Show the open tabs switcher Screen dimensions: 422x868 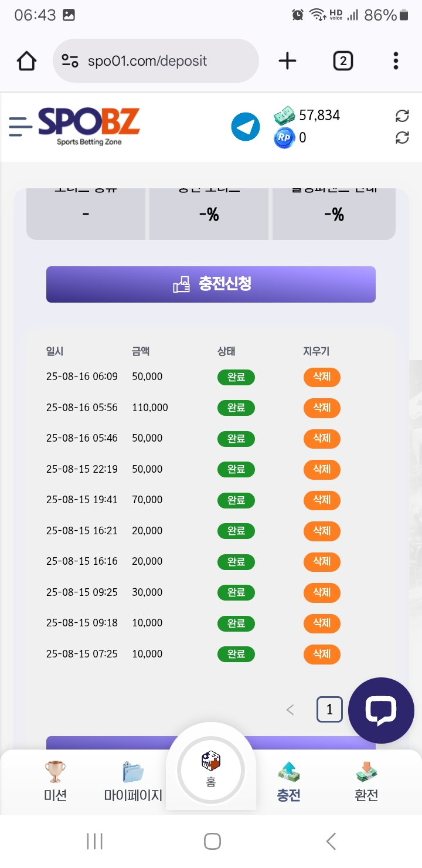coord(343,61)
